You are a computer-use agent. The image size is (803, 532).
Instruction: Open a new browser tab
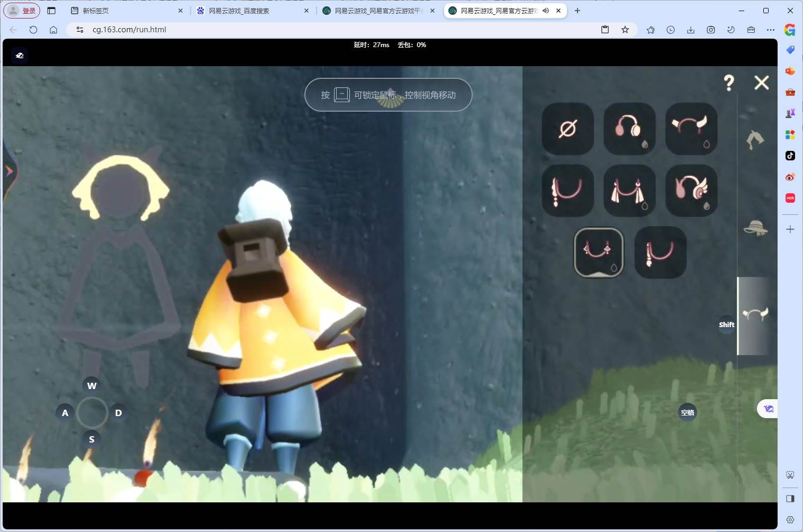[578, 11]
